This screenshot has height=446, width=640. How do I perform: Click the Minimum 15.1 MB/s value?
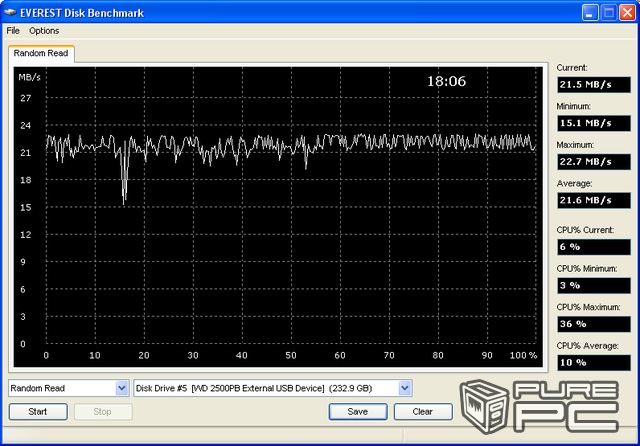click(594, 123)
